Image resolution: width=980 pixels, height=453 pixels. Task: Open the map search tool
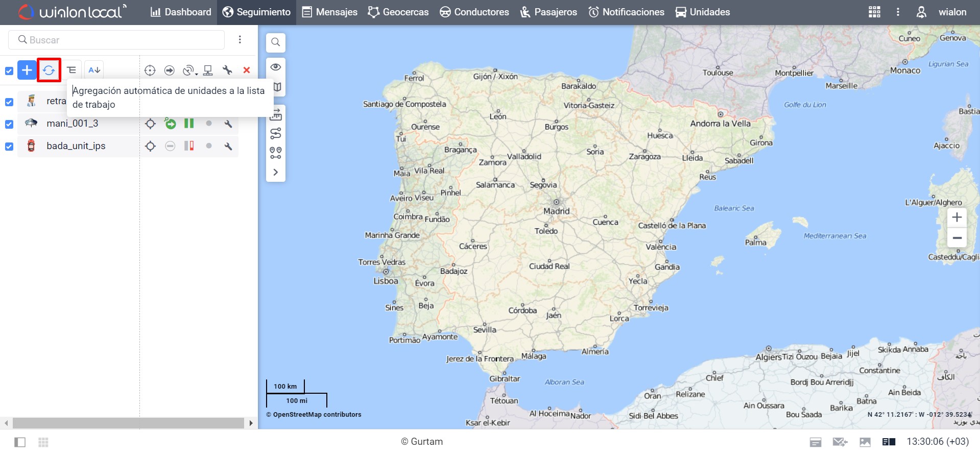276,42
